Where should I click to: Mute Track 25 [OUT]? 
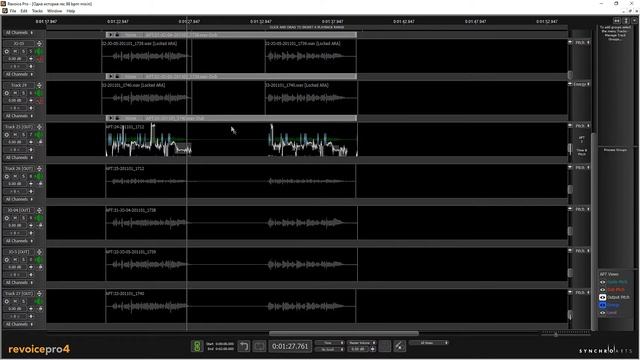15,135
